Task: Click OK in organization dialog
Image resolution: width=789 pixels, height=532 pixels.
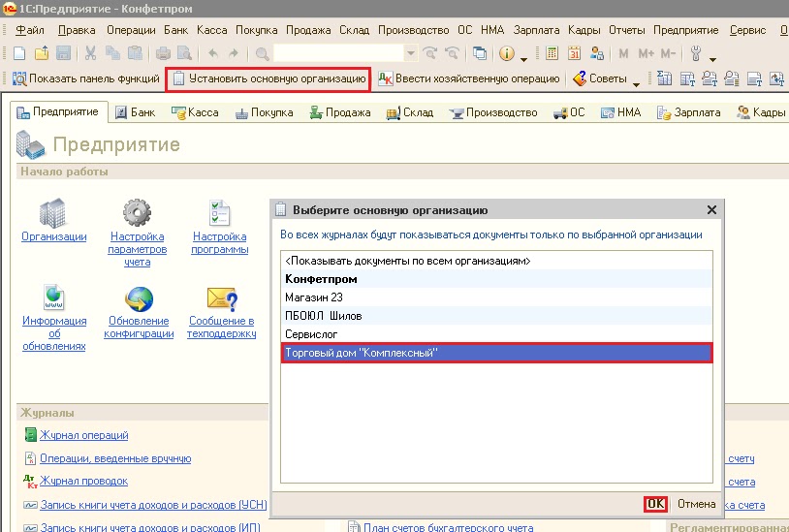Action: tap(655, 504)
